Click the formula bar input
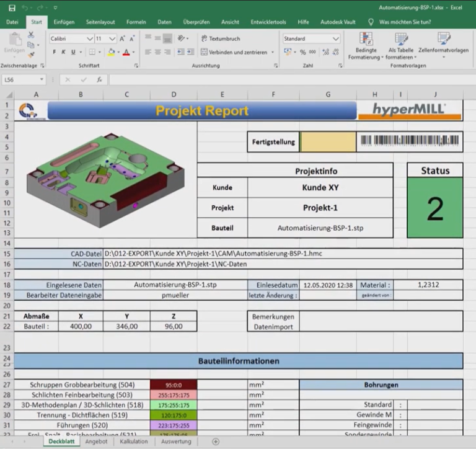Image resolution: width=476 pixels, height=449 pixels. [292, 80]
